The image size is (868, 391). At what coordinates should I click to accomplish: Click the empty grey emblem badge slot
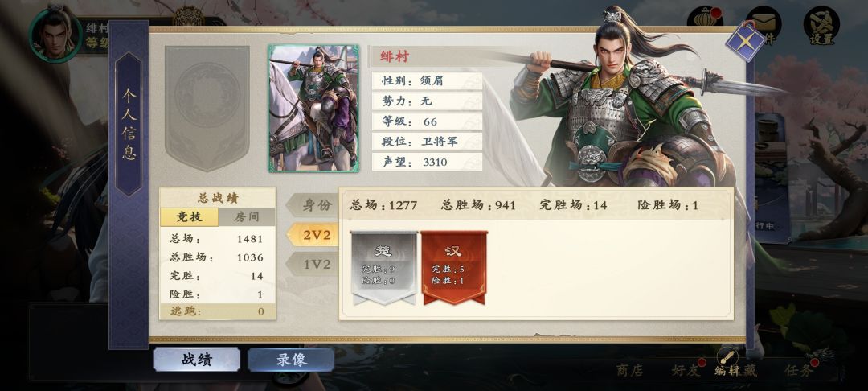(x=207, y=108)
